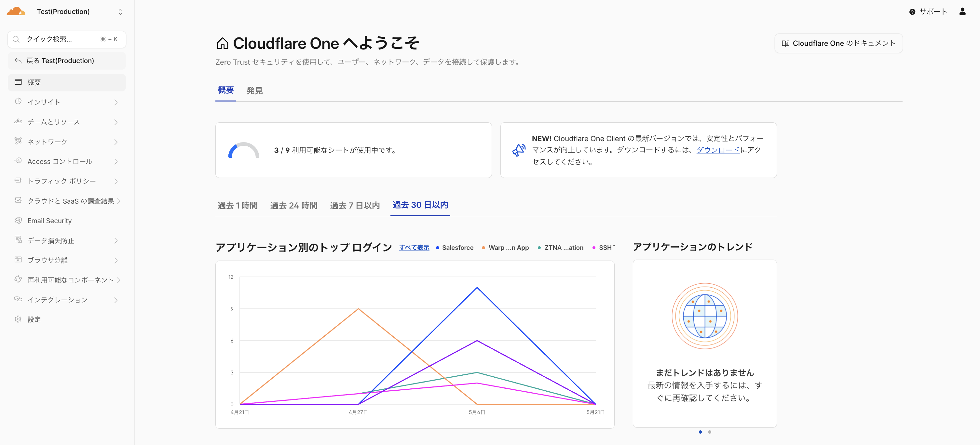Click the orange line peak at 4月27日
Screen dimensions: 980x445
pos(358,308)
